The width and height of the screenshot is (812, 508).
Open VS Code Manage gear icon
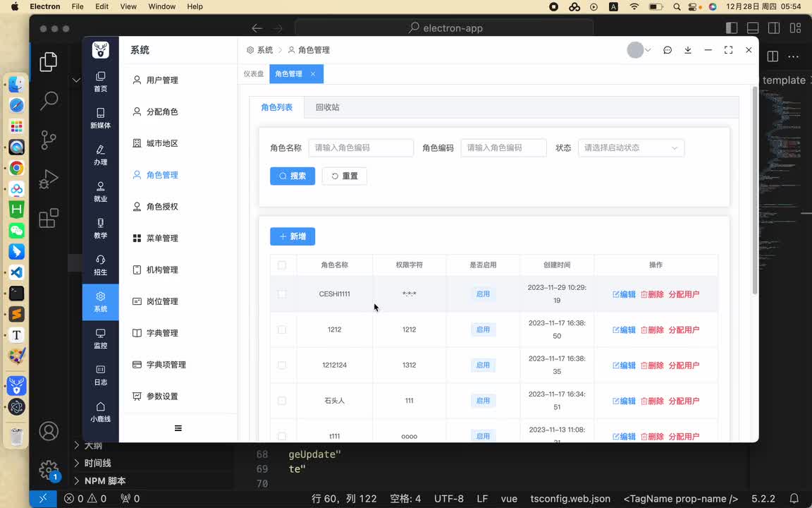click(x=49, y=470)
